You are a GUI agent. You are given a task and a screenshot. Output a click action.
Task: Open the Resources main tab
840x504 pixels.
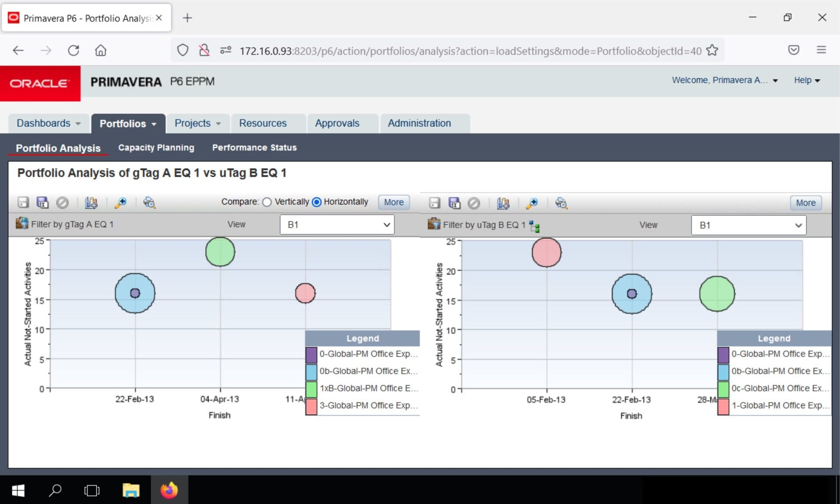[262, 123]
